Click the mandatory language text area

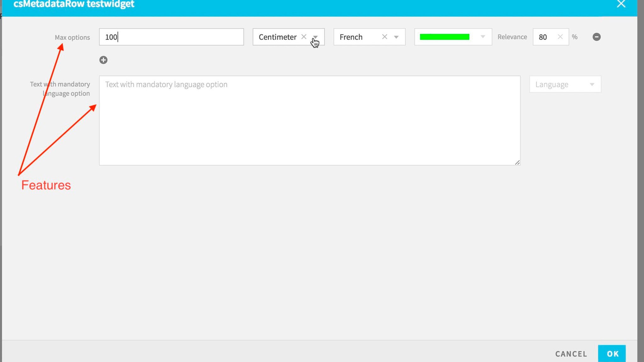309,121
